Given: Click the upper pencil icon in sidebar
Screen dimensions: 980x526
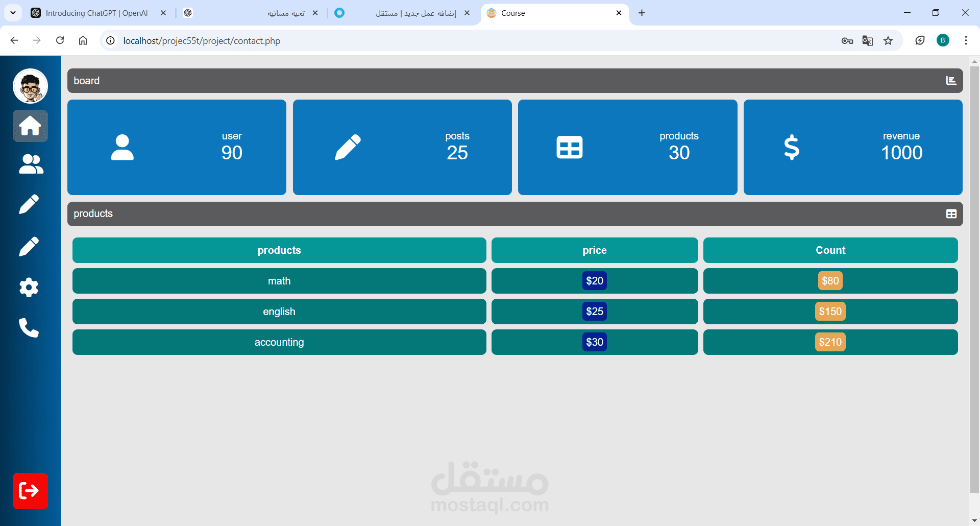Looking at the screenshot, I should (x=29, y=204).
